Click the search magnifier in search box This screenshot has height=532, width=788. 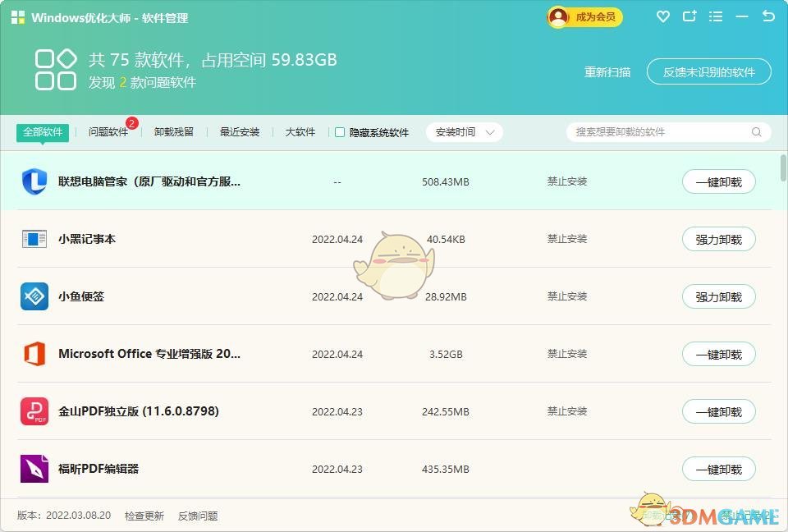[x=756, y=131]
